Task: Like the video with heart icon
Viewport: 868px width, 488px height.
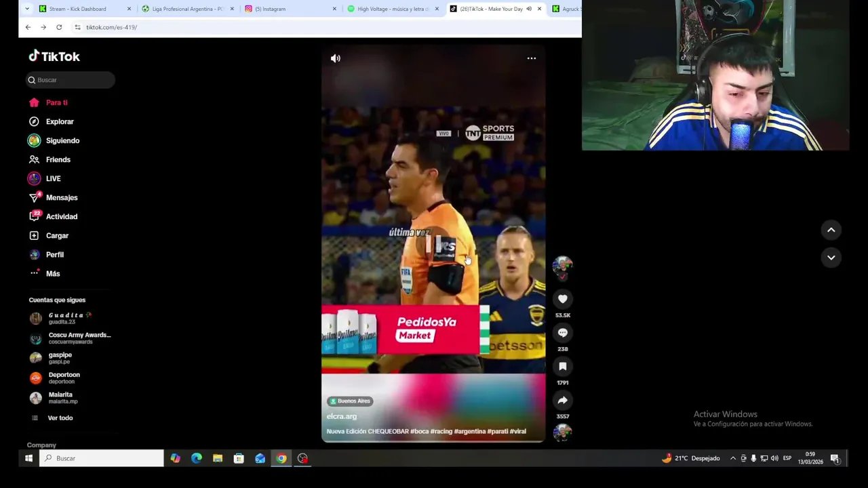Action: pos(563,299)
